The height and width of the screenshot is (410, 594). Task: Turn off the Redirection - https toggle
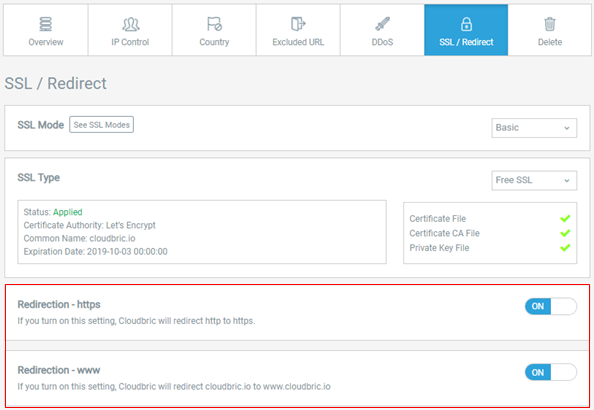(551, 306)
